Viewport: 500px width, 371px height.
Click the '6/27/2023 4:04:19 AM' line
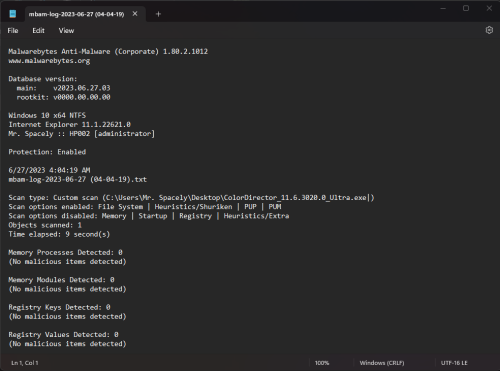click(49, 170)
